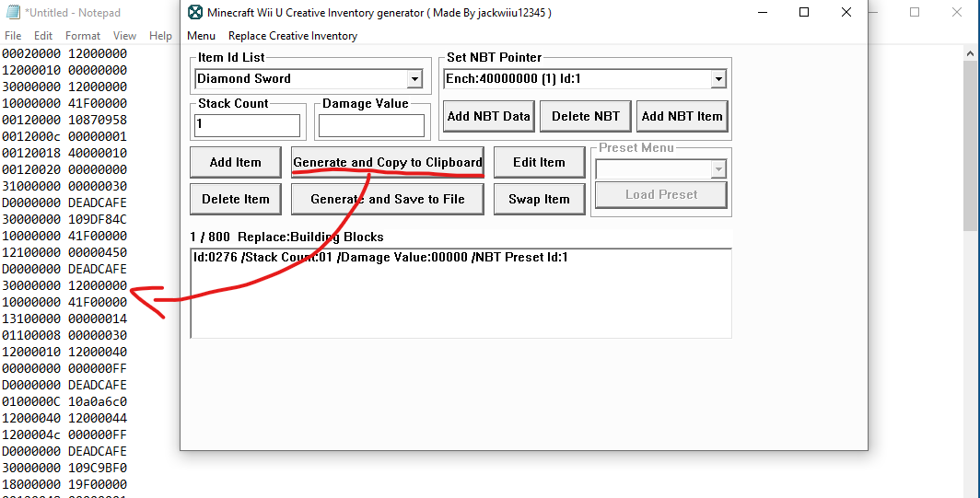The width and height of the screenshot is (980, 498).
Task: Click the Delete Item button
Action: click(235, 200)
